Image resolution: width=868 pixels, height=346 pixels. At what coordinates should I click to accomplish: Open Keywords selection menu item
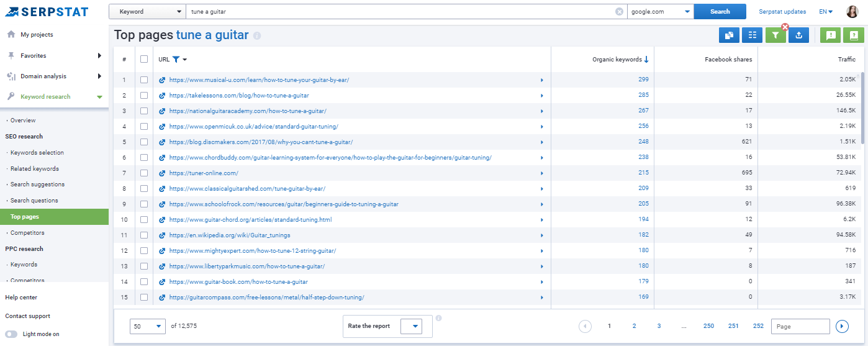37,153
